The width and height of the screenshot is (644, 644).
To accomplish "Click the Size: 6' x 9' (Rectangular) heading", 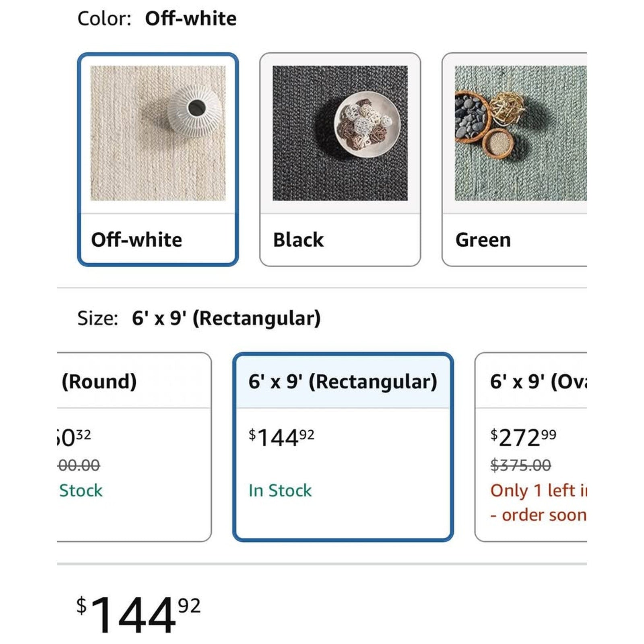I will pos(199,318).
